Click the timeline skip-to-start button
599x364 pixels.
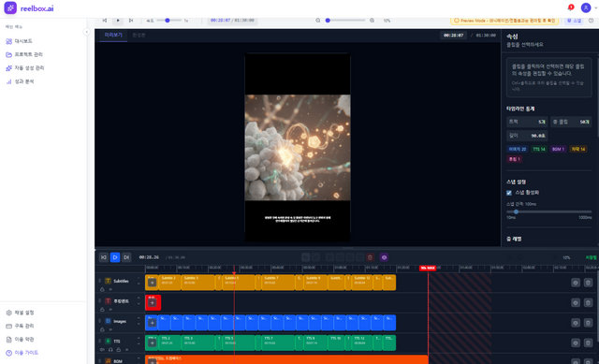[x=104, y=257]
